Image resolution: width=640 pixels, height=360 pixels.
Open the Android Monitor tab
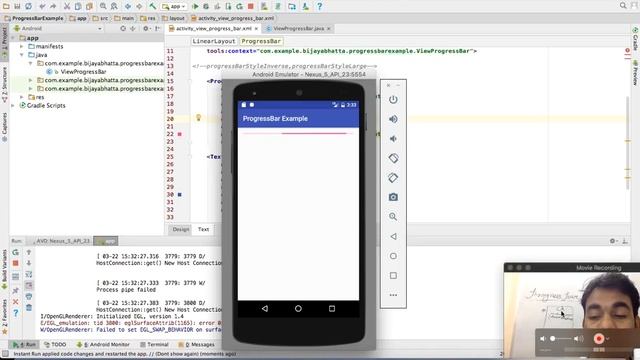(103, 344)
